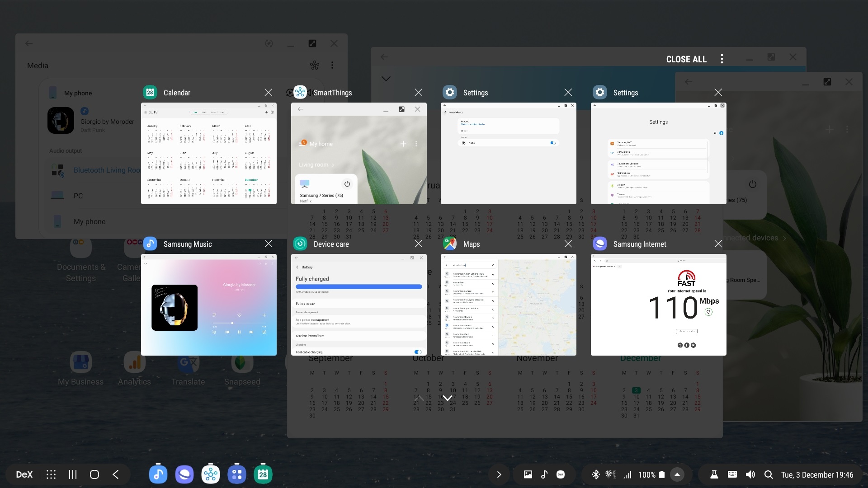Open the Samsung Music taskbar icon
The width and height of the screenshot is (868, 488).
click(158, 474)
